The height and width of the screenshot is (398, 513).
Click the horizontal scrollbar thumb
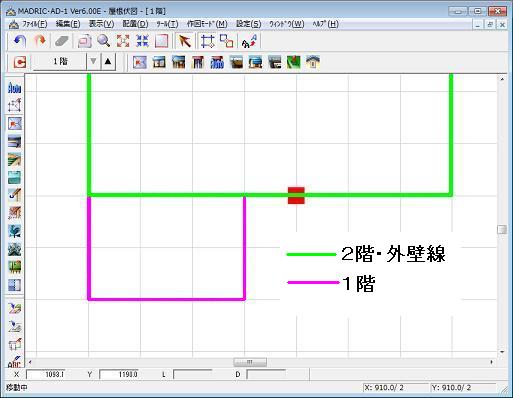250,362
